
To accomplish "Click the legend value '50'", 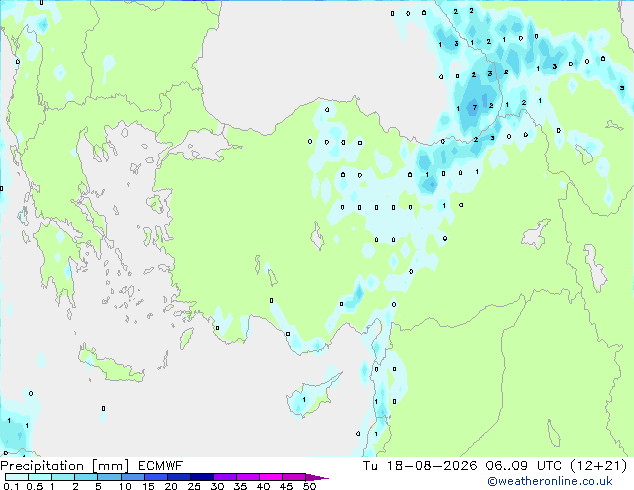I will [309, 486].
